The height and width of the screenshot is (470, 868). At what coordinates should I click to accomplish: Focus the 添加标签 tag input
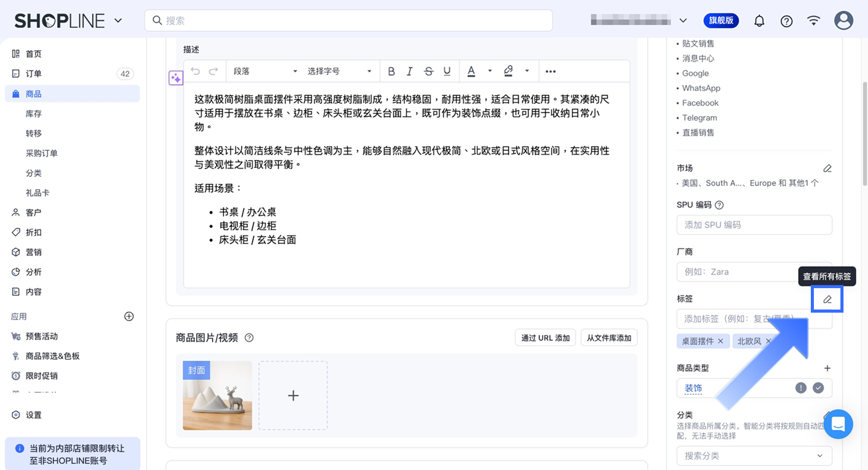pos(754,319)
